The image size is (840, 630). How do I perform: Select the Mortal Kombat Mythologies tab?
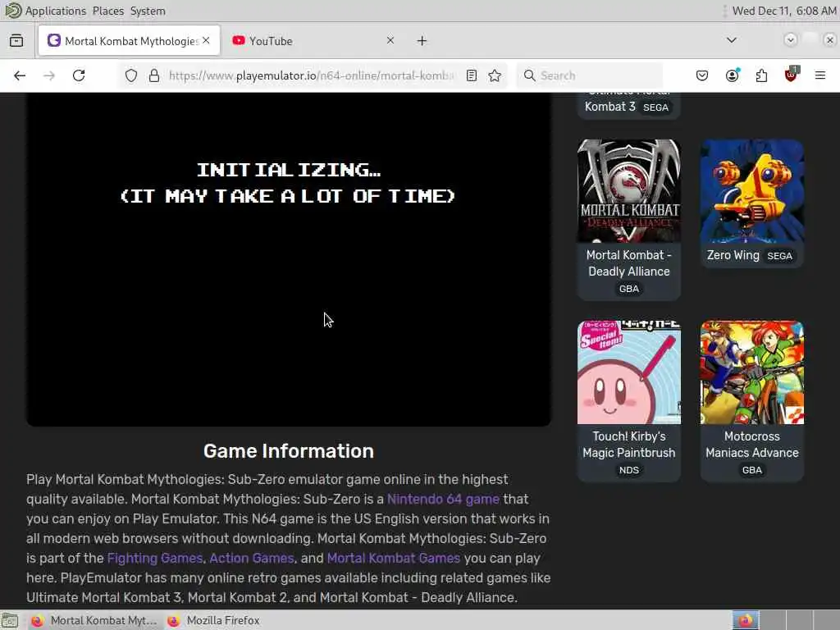click(129, 41)
